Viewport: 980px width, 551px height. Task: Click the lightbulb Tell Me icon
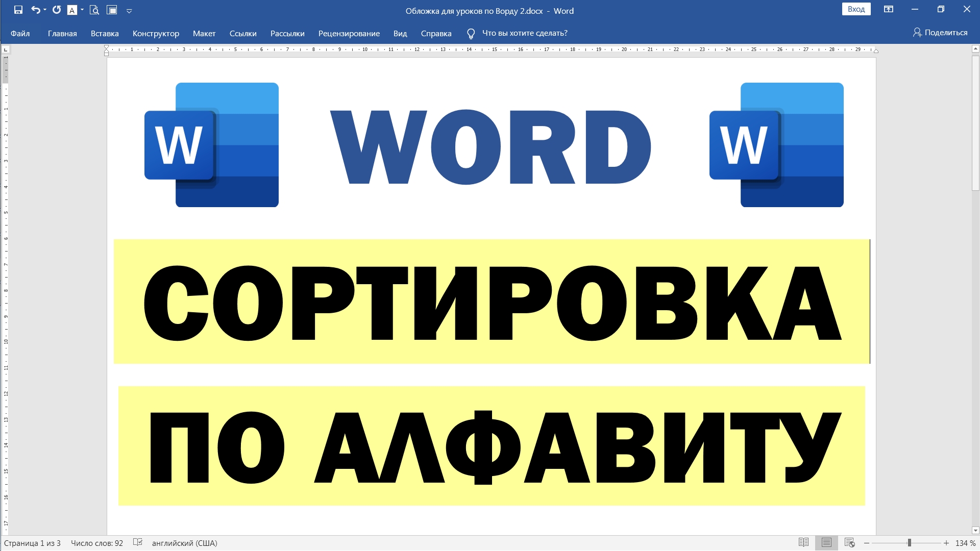[x=471, y=34]
